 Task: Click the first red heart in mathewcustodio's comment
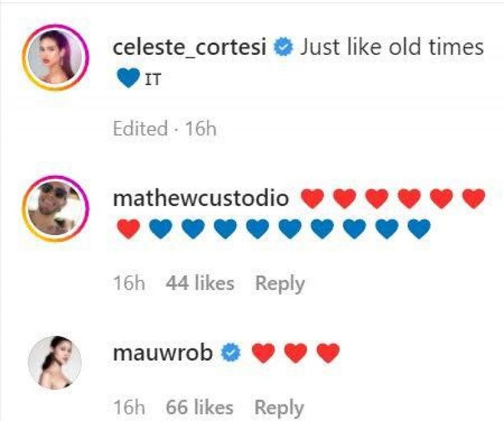[312, 199]
